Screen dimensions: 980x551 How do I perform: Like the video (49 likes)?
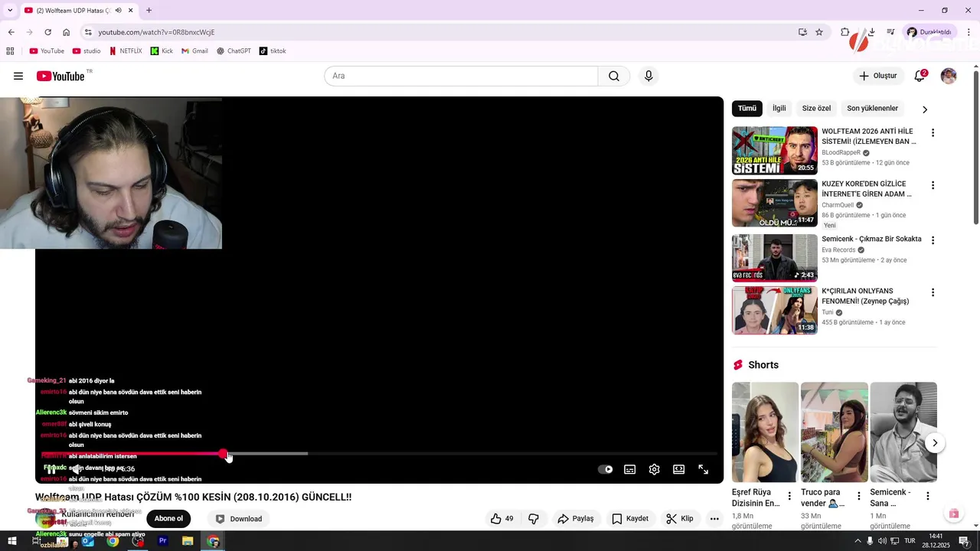click(x=502, y=519)
